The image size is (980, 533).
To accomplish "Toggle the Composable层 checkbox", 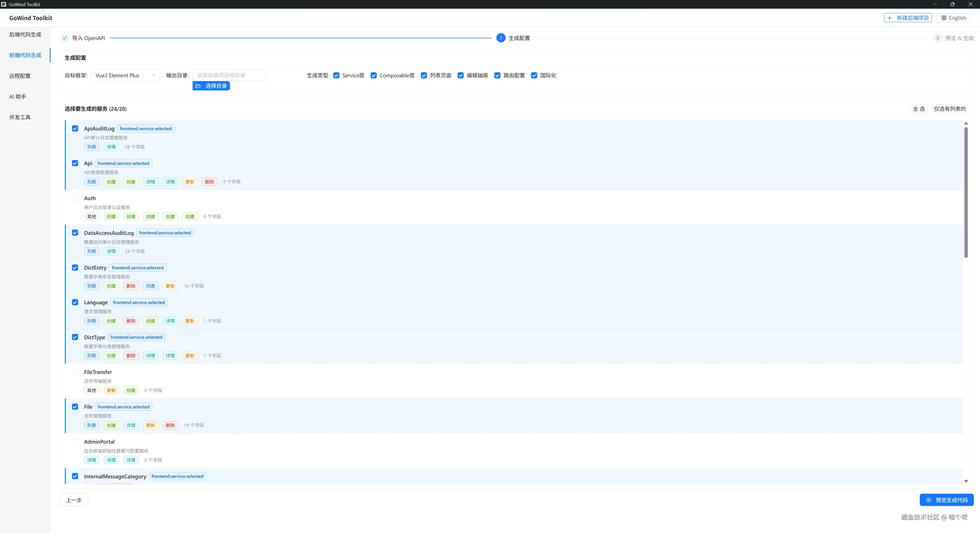I will [x=374, y=75].
